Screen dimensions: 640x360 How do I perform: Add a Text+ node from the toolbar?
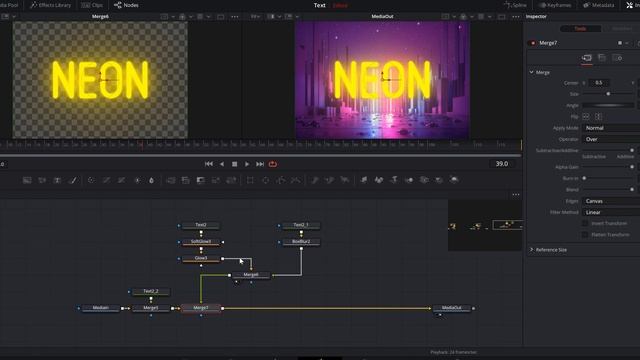tap(58, 180)
